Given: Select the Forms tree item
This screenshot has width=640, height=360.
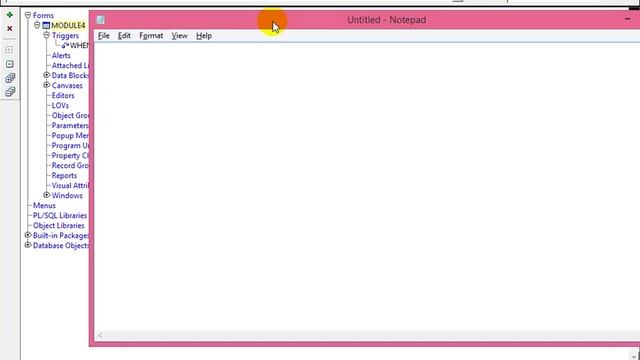Looking at the screenshot, I should pyautogui.click(x=43, y=16).
